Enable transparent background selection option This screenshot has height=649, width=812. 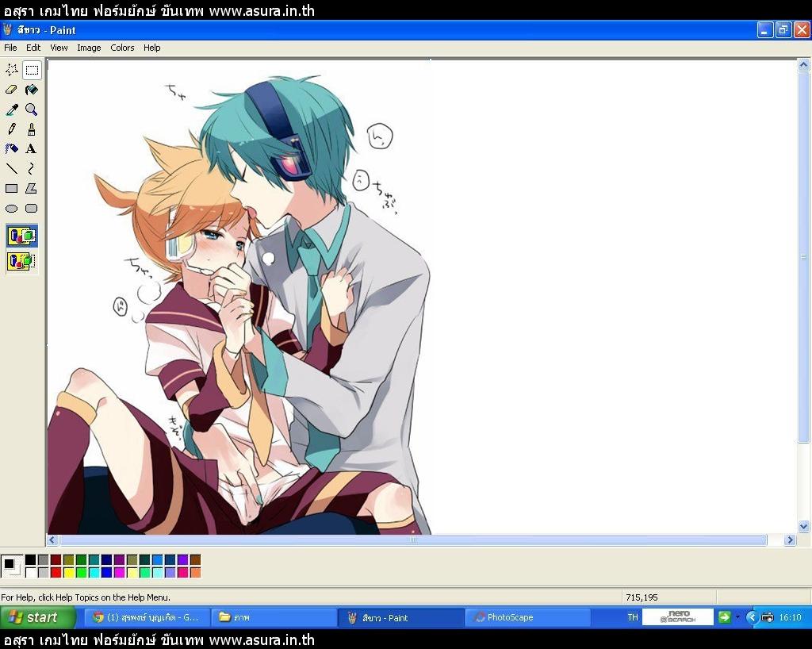(21, 260)
